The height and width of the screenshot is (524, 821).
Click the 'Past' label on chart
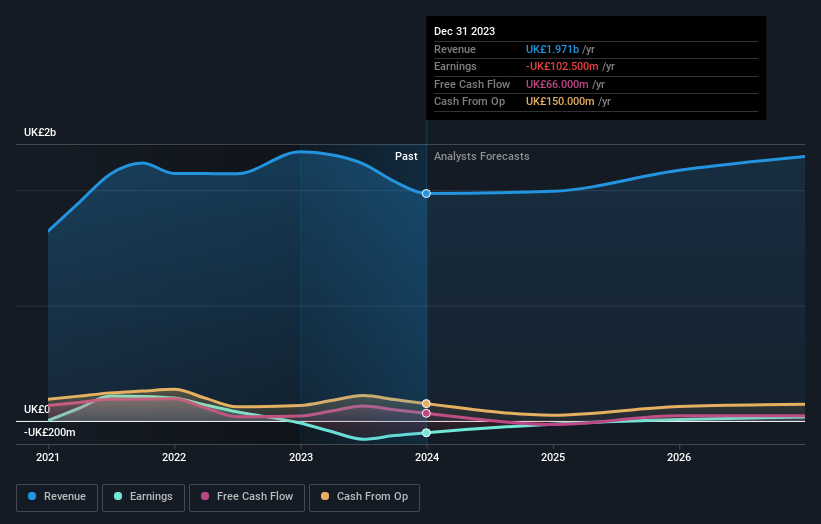406,157
